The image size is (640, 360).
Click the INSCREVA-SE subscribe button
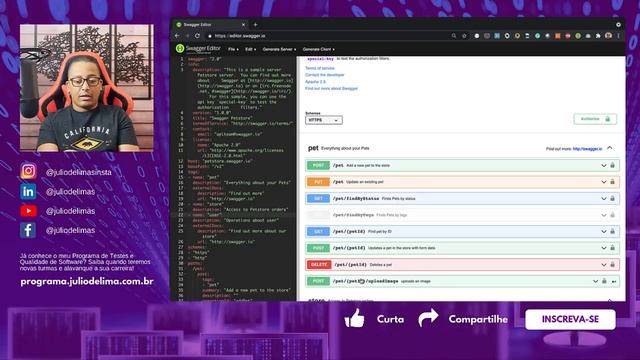pos(570,319)
